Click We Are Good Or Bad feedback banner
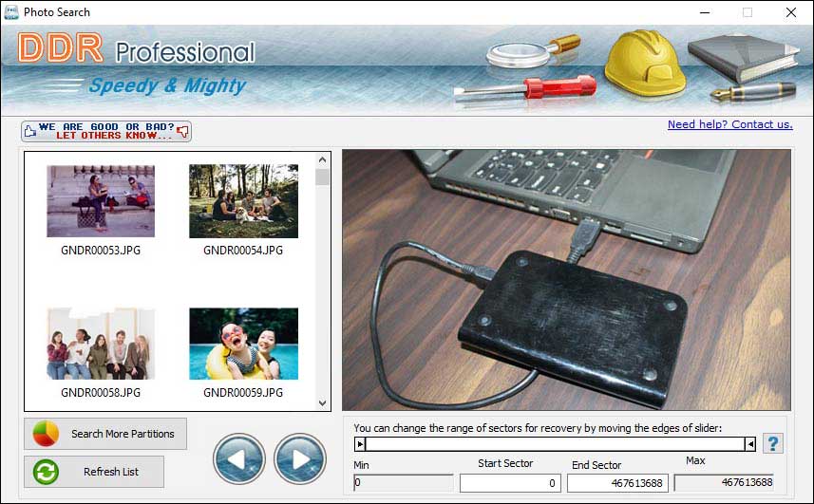This screenshot has width=814, height=504. pyautogui.click(x=106, y=131)
